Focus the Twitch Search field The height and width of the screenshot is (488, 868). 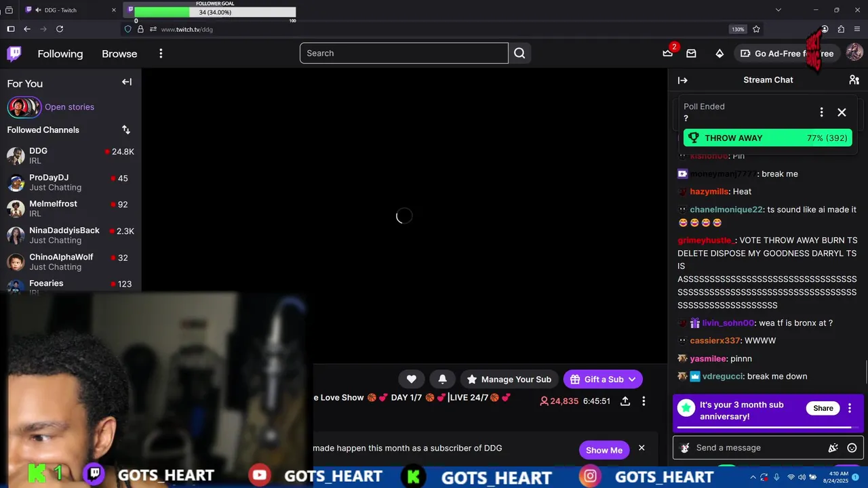point(403,54)
